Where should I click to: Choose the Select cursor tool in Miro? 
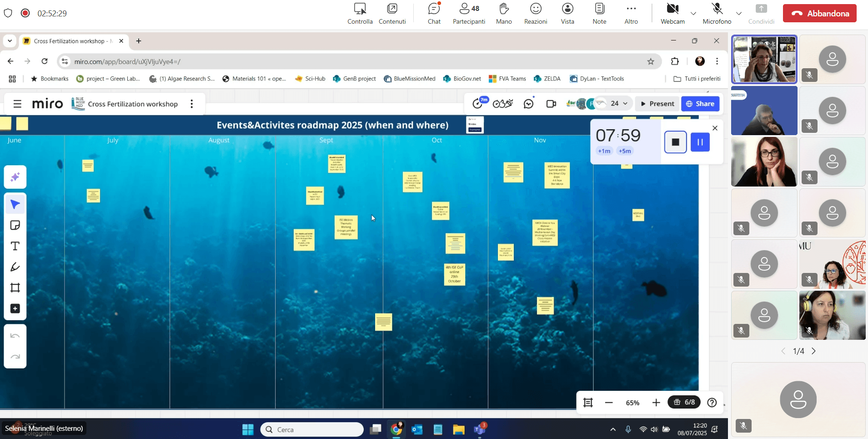15,205
